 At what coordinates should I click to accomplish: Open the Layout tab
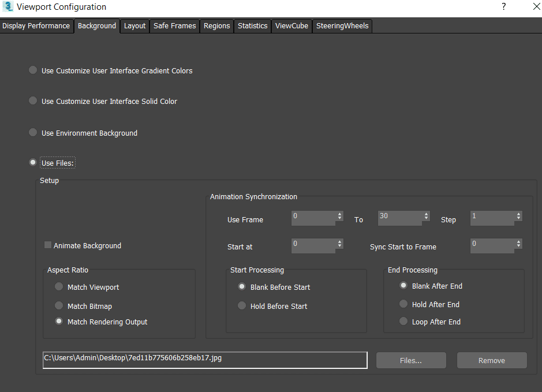pyautogui.click(x=135, y=26)
